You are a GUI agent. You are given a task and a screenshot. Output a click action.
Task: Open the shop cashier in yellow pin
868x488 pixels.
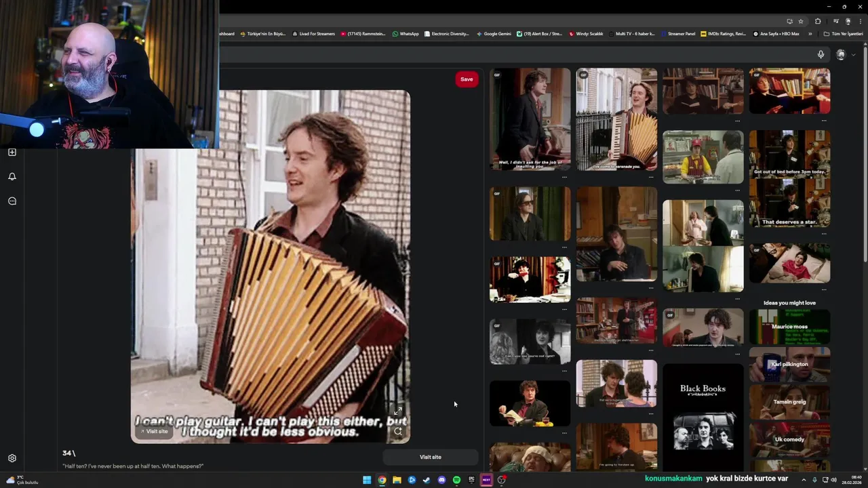703,157
